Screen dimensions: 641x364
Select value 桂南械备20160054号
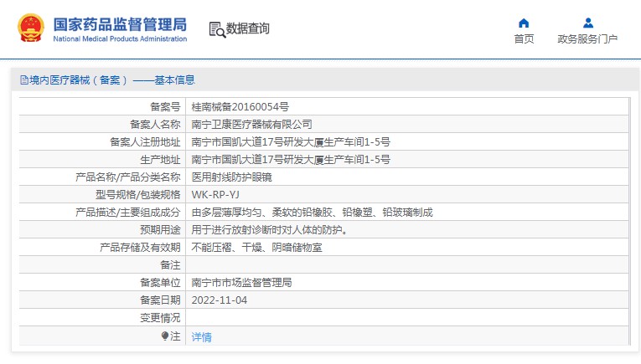[240, 107]
